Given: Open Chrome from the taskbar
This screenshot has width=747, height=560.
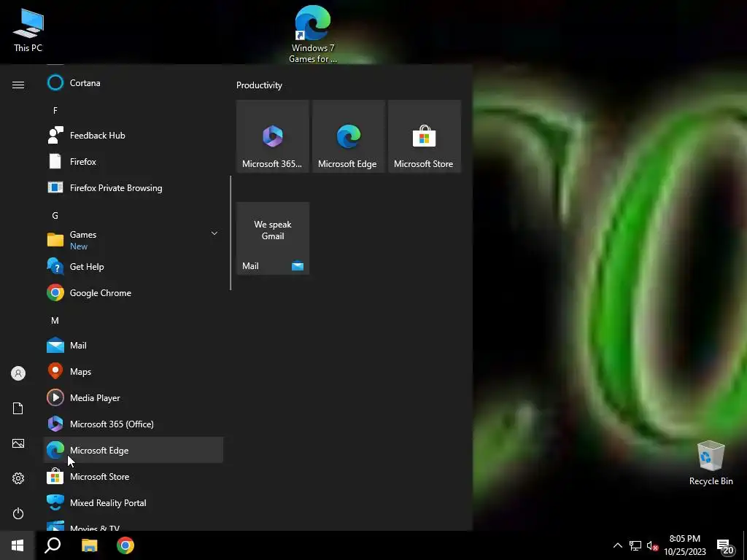Looking at the screenshot, I should tap(125, 545).
